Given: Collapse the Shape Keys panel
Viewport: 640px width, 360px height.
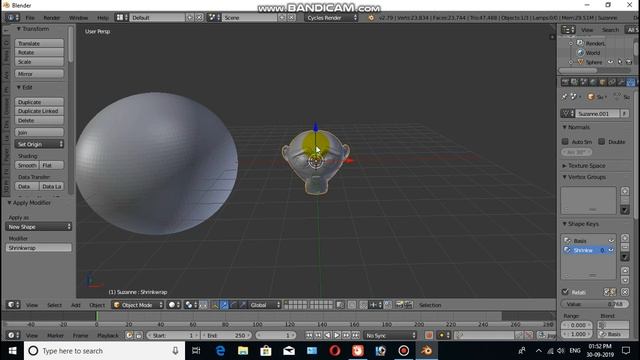Looking at the screenshot, I should [x=581, y=224].
